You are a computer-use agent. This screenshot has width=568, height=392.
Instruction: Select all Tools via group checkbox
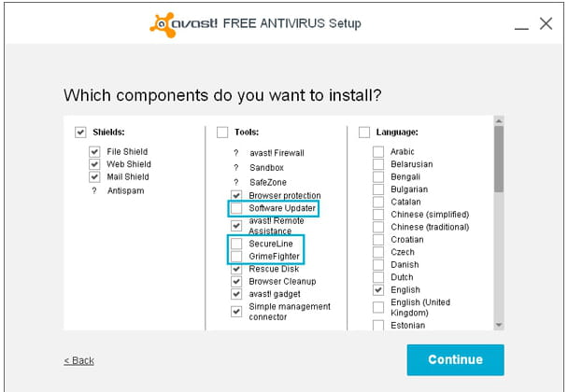coord(222,133)
